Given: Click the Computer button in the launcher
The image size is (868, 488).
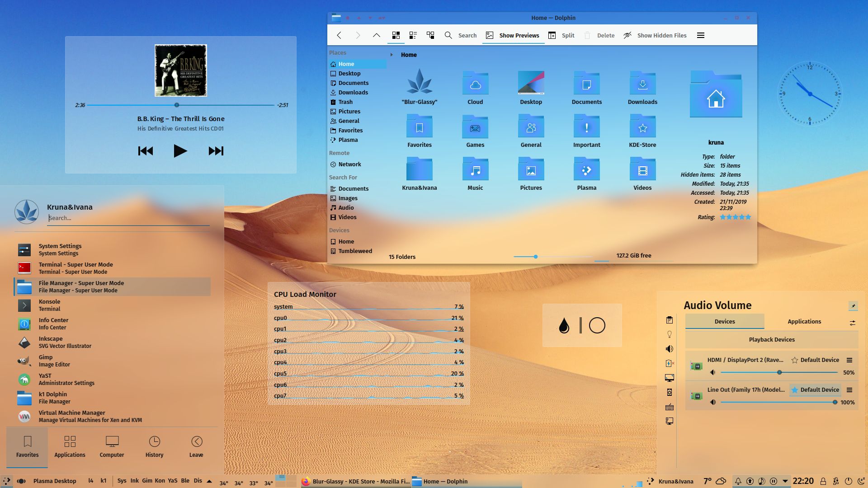Looking at the screenshot, I should pos(111,447).
